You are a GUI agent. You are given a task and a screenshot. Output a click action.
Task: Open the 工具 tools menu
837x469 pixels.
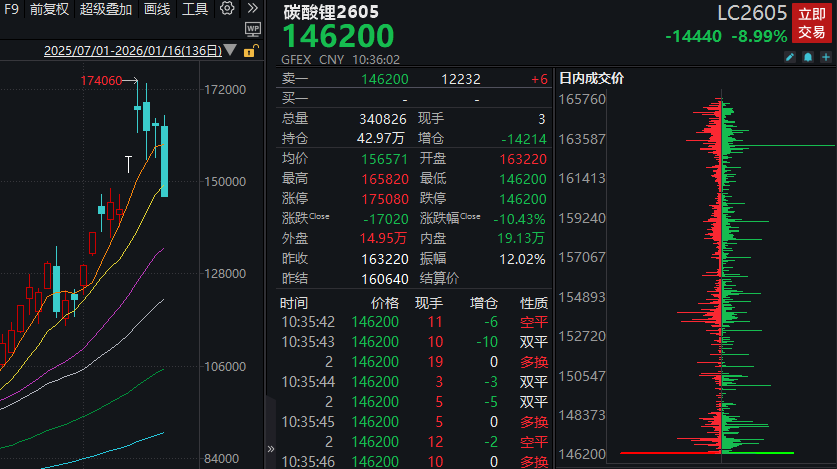tap(196, 9)
